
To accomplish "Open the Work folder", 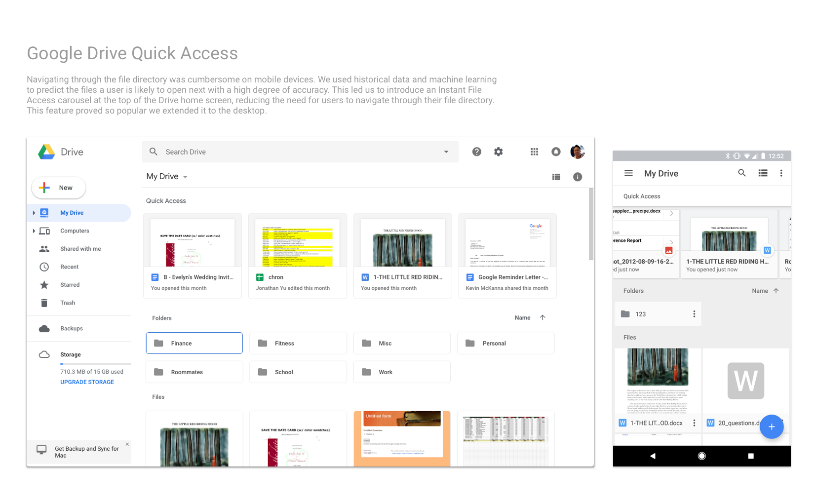I will coord(402,372).
